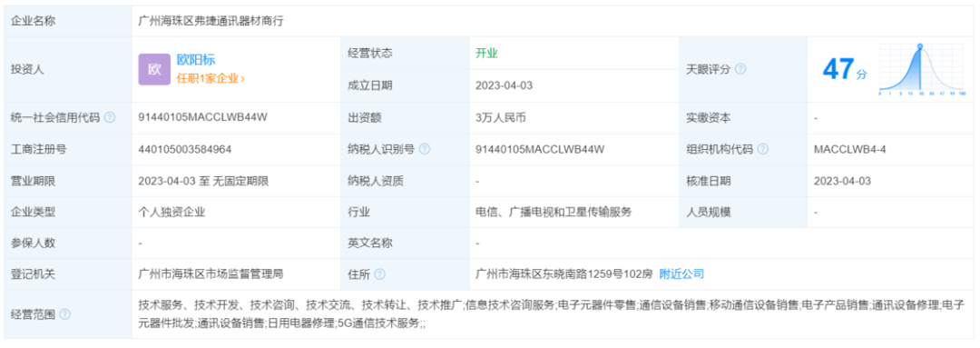Click the 工商注册号 label

coord(39,149)
